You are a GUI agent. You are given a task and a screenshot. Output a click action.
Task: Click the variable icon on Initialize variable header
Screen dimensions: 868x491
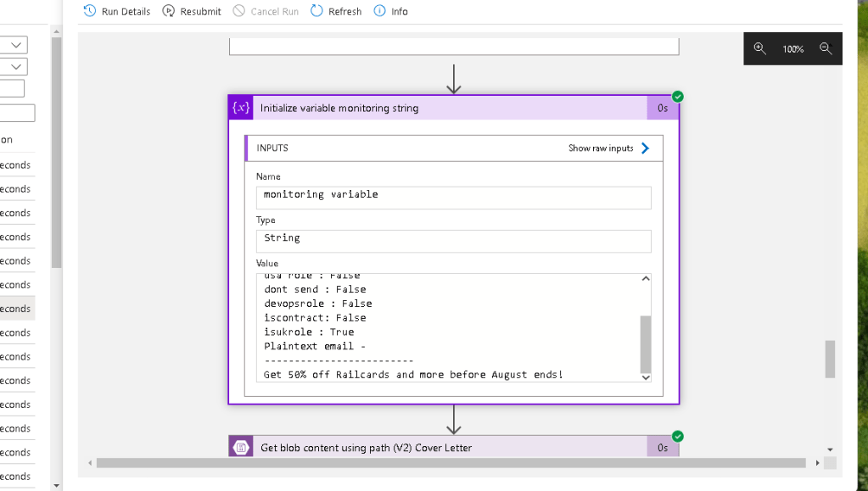241,108
